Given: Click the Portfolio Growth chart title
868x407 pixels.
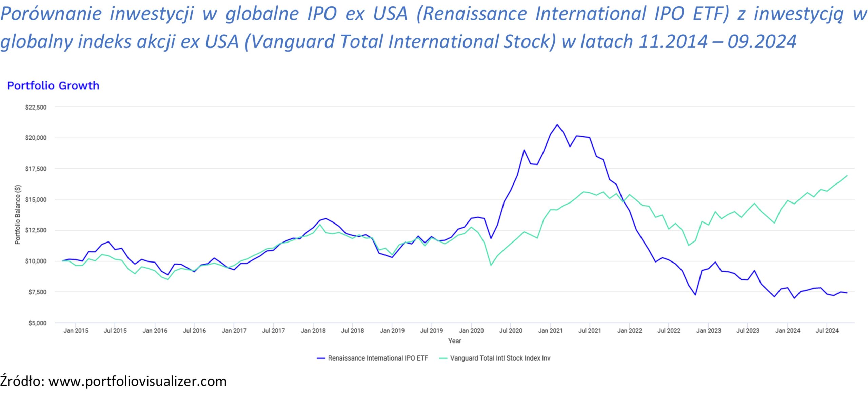Looking at the screenshot, I should [53, 85].
